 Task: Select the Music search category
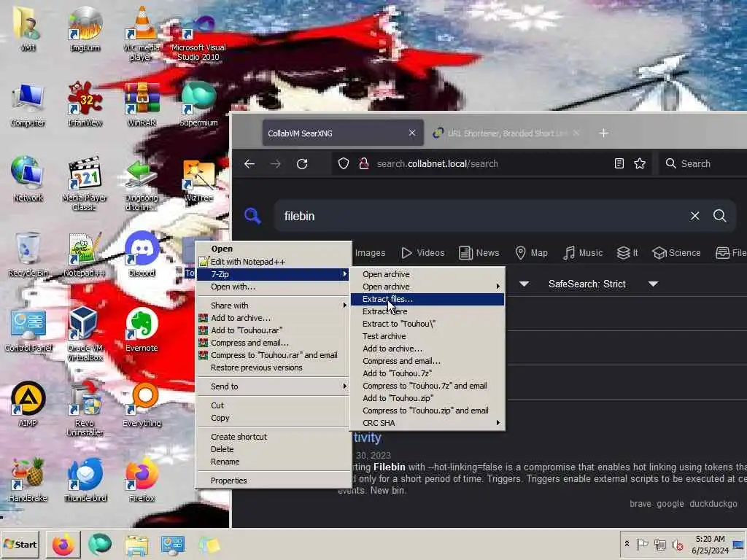pos(583,253)
